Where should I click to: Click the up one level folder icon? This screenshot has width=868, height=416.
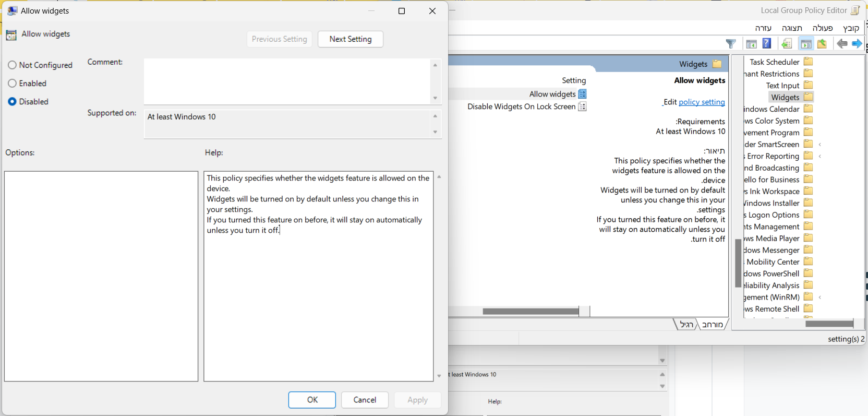click(822, 44)
